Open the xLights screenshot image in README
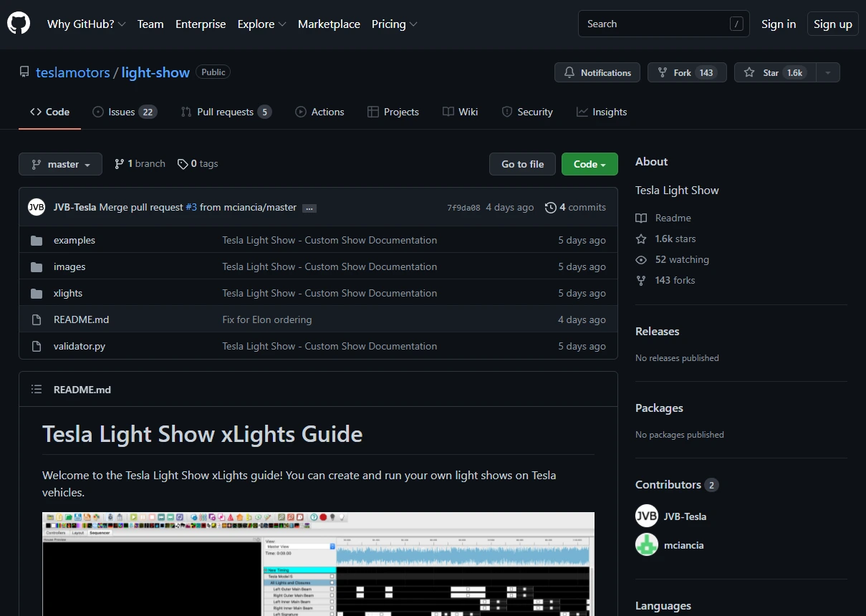The image size is (866, 616). click(318, 564)
